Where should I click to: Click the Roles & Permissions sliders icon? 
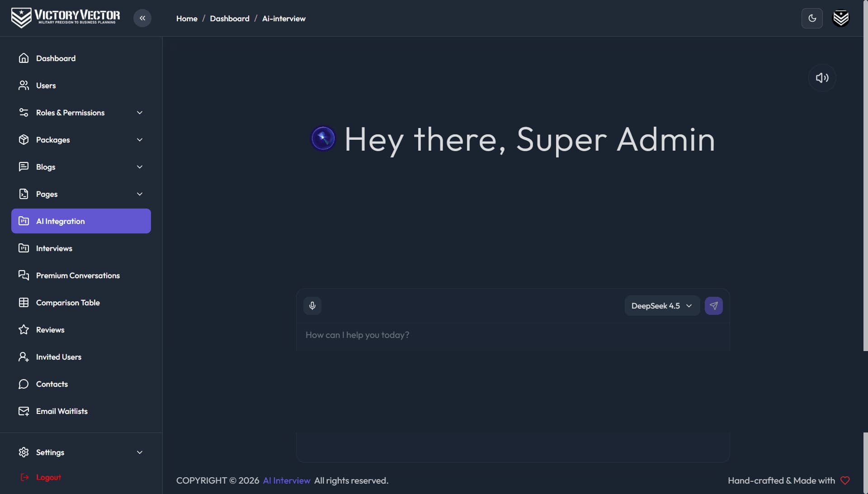24,113
